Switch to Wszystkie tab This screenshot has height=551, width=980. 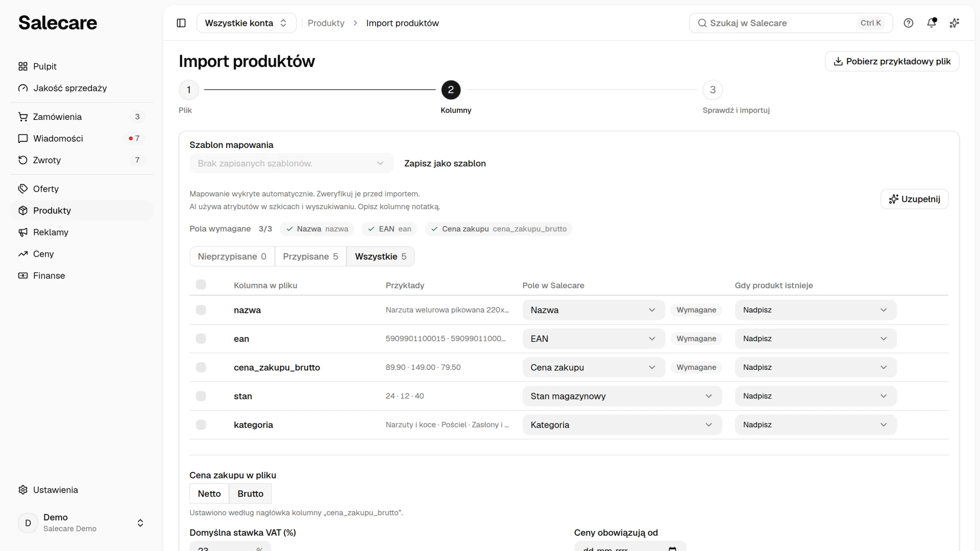pos(381,257)
